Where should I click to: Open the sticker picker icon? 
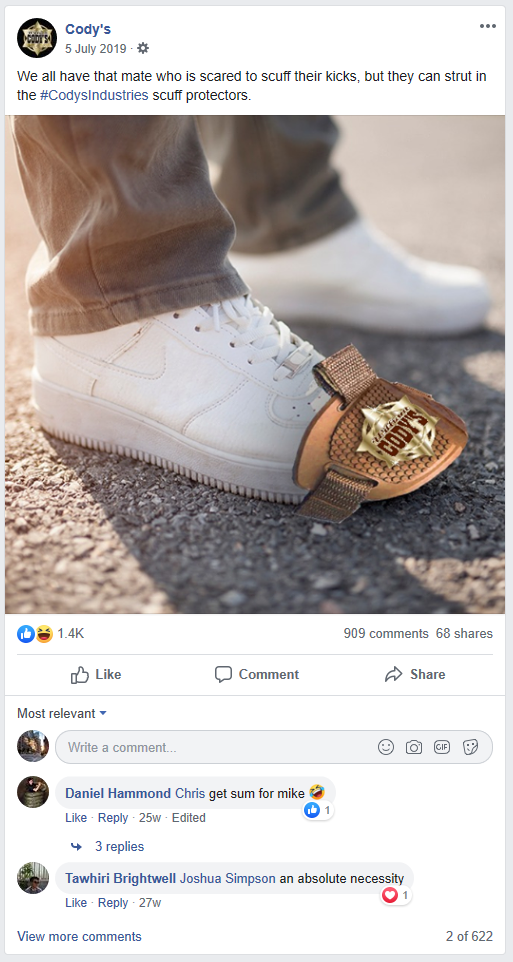tap(470, 747)
